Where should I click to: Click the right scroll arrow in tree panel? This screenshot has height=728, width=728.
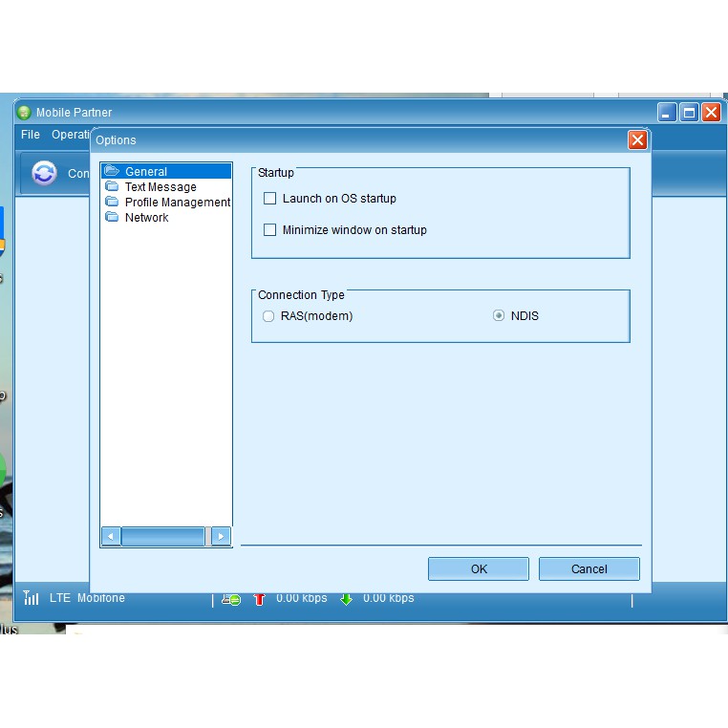click(221, 537)
